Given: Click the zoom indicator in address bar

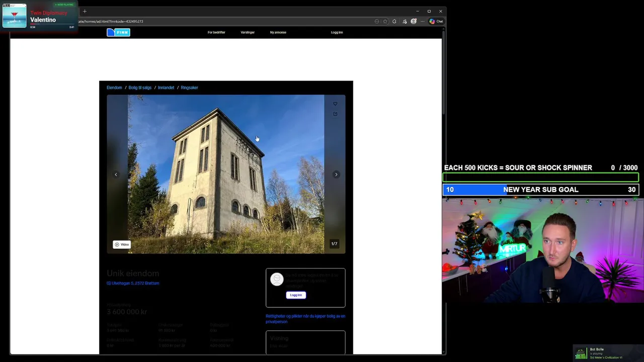Looking at the screenshot, I should click(377, 21).
